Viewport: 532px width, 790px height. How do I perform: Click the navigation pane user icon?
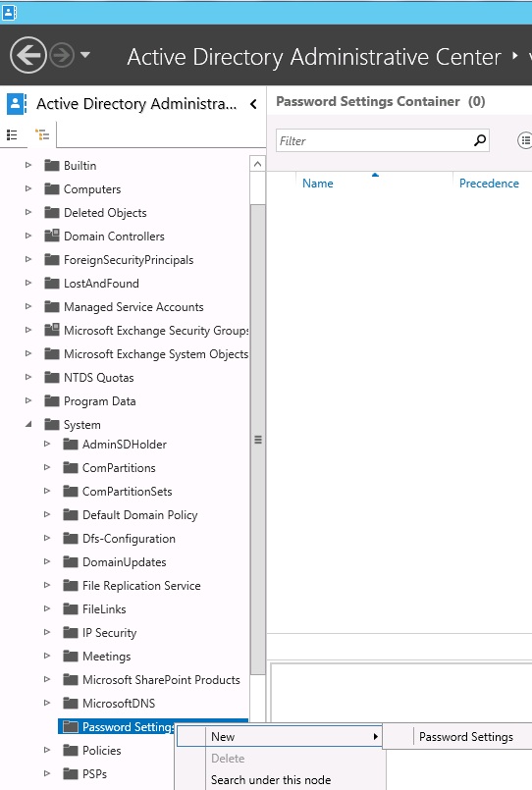point(16,104)
